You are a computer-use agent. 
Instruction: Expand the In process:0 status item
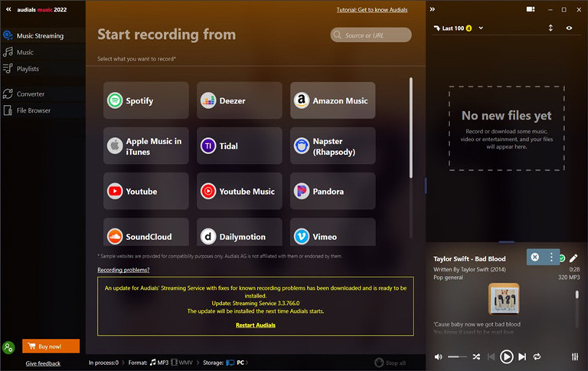pyautogui.click(x=103, y=363)
